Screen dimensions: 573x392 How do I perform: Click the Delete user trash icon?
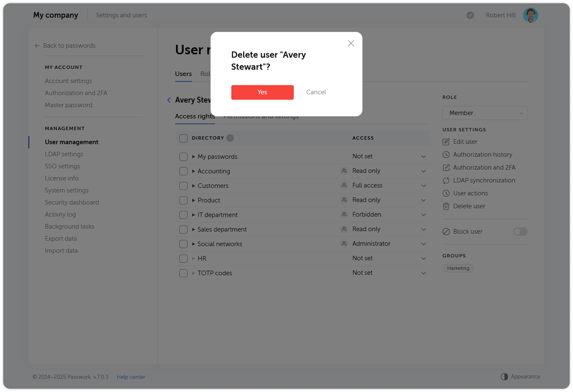click(446, 206)
